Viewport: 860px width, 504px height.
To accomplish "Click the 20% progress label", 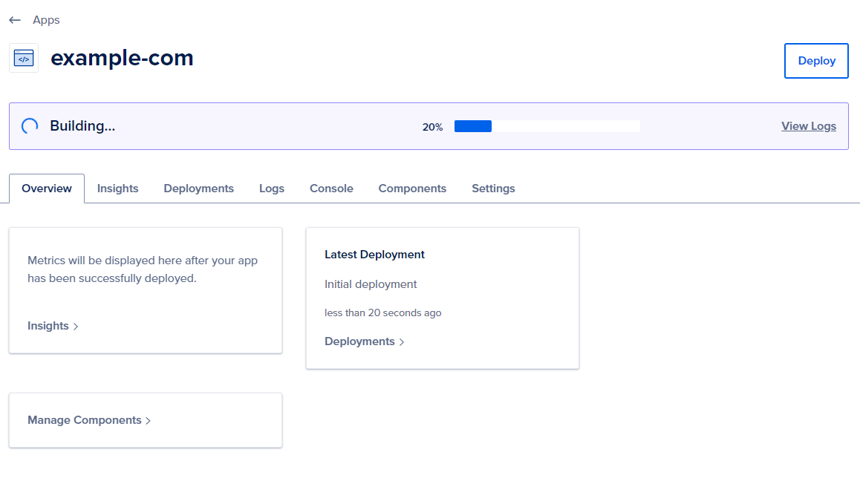I will pos(432,127).
